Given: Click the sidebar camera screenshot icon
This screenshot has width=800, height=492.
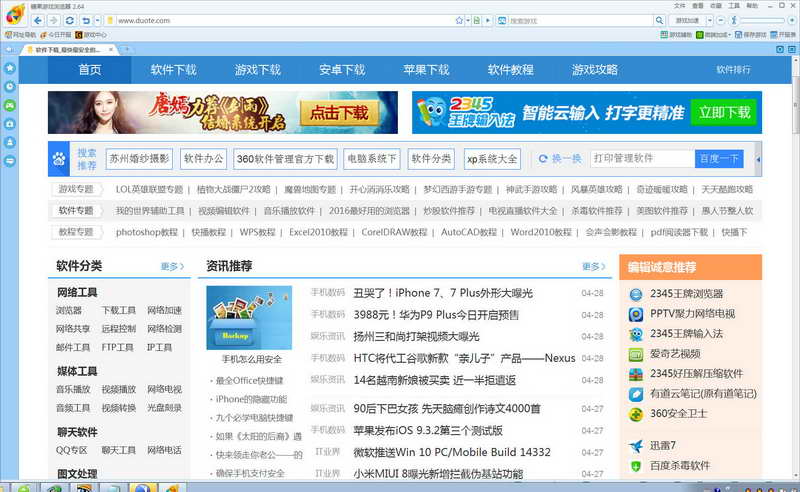Looking at the screenshot, I should (10, 124).
